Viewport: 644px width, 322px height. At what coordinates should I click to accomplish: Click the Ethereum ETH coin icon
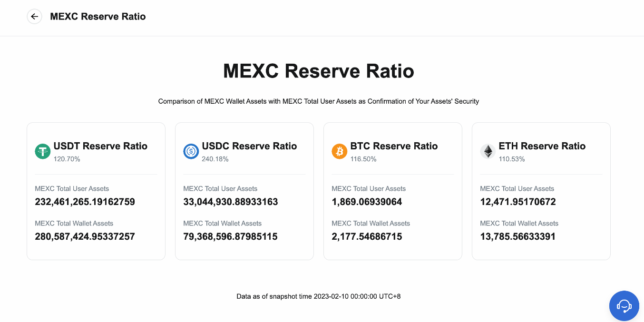coord(488,151)
